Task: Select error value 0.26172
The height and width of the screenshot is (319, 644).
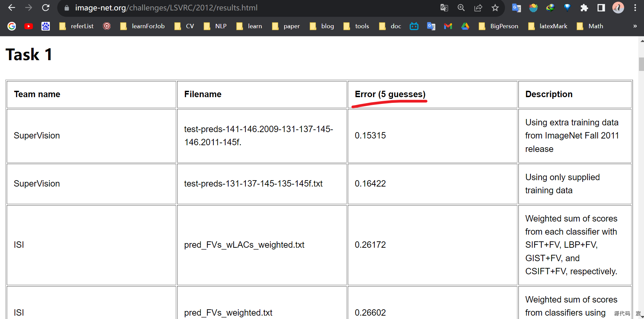Action: [370, 245]
